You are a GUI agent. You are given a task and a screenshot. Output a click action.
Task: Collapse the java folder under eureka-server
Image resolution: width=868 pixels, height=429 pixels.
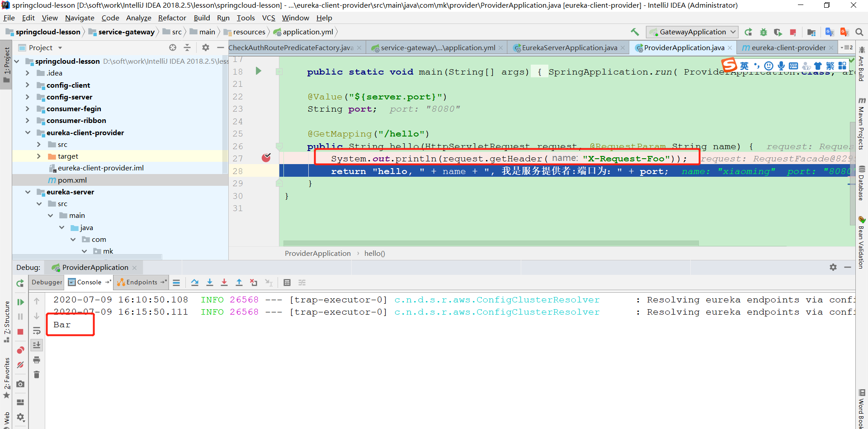pyautogui.click(x=62, y=227)
